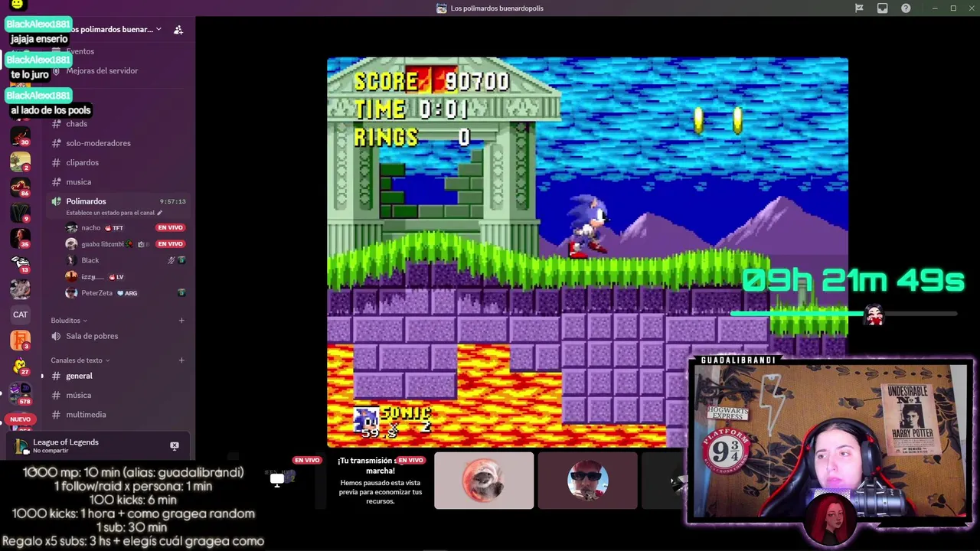Screen dimensions: 980x551
Task: Open the multimedia text channel
Action: [86, 415]
